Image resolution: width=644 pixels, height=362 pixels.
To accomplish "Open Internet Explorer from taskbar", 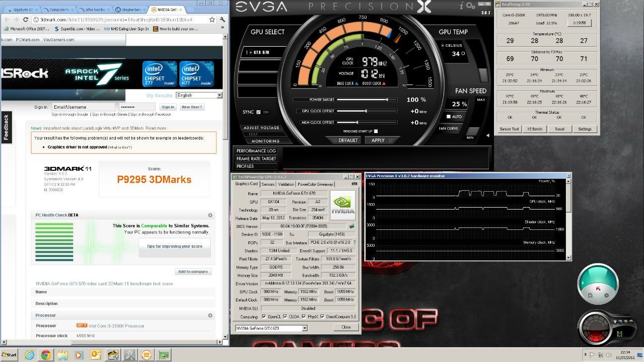I will pos(30,355).
